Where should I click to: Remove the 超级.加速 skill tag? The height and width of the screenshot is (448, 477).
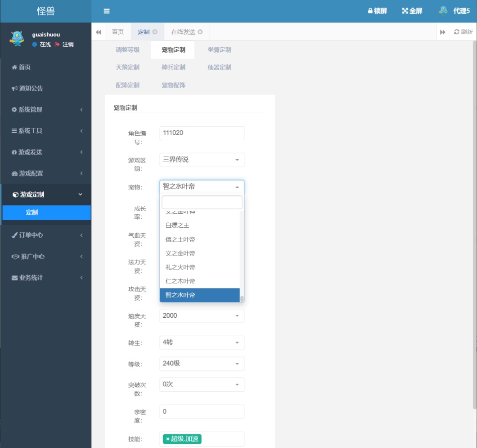click(x=168, y=439)
